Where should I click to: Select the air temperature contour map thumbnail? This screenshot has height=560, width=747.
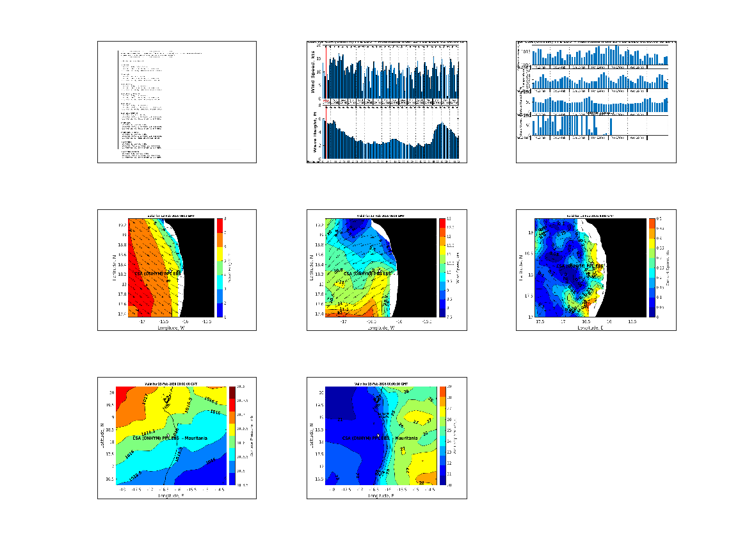pyautogui.click(x=387, y=438)
